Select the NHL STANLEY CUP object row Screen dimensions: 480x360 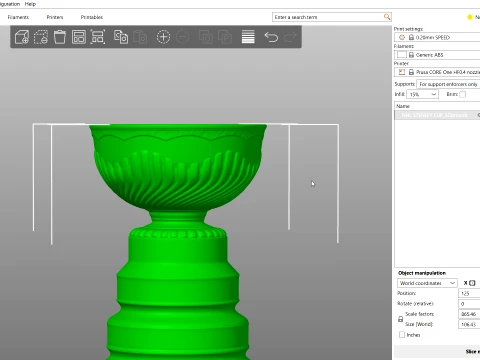pos(437,115)
